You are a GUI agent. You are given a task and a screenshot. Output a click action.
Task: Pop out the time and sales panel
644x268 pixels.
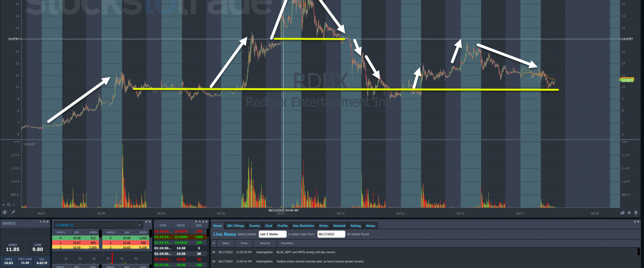tap(203, 222)
